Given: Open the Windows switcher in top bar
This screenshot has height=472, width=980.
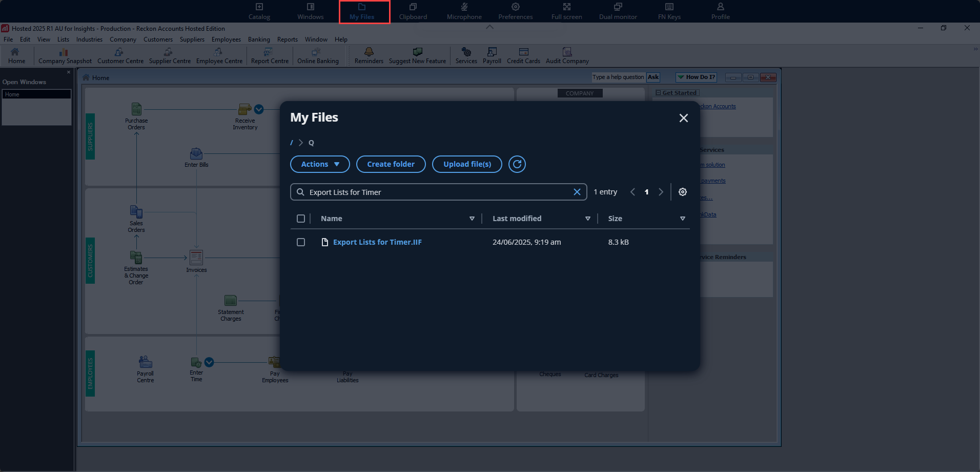Looking at the screenshot, I should (310, 11).
